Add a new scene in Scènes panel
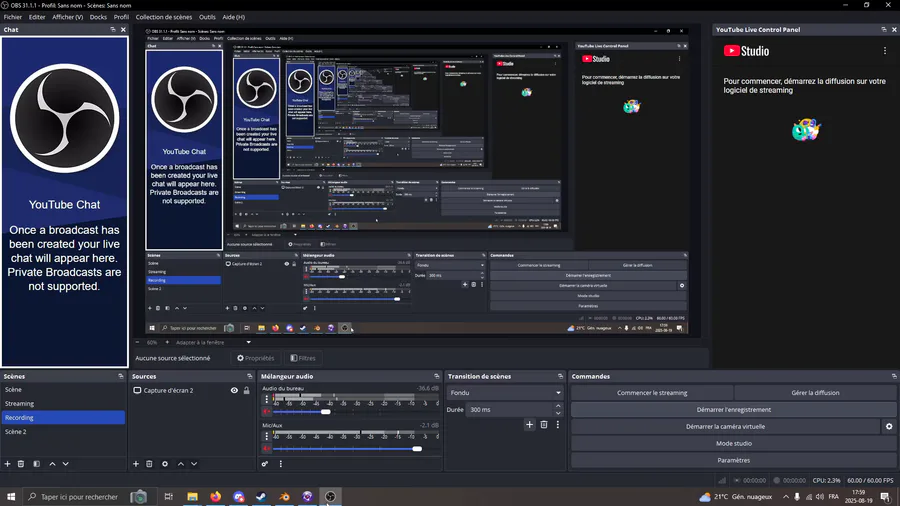Viewport: 900px width, 506px height. point(7,464)
